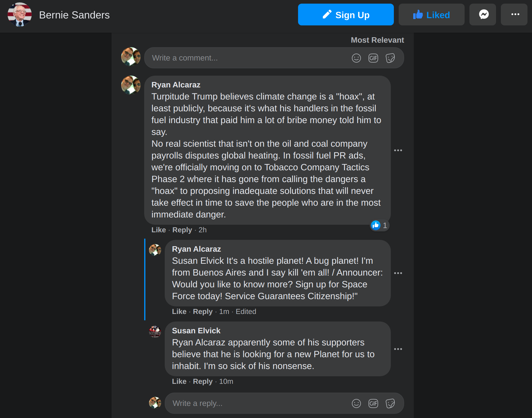
Task: Open Messenger from the page header
Action: [x=482, y=15]
